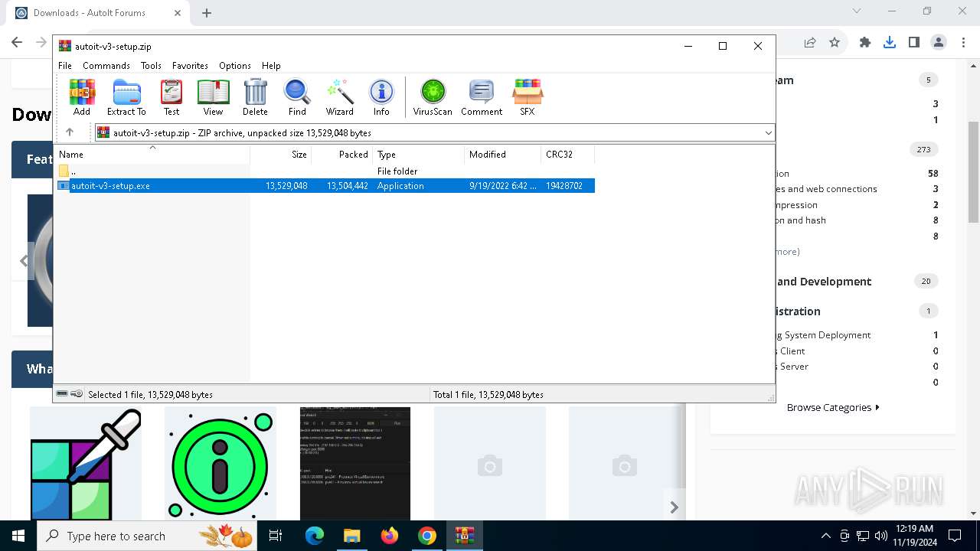The height and width of the screenshot is (551, 980).
Task: Open the taskbar clock showing 12:19 AM
Action: point(914,536)
